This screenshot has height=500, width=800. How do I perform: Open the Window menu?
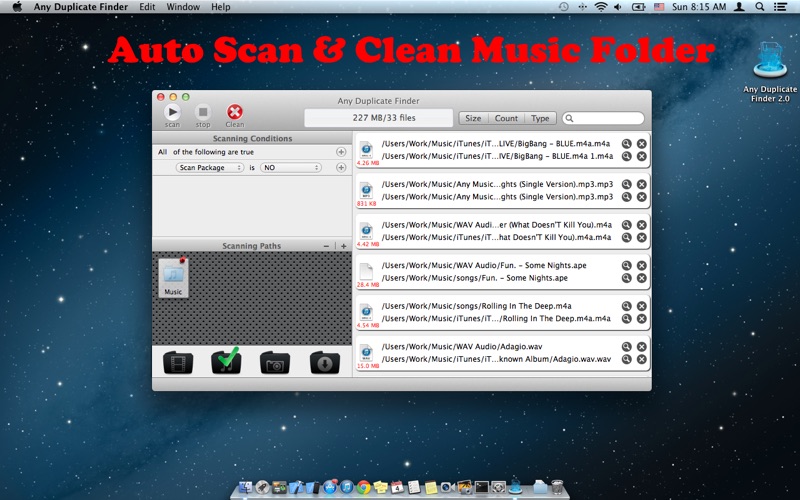coord(183,7)
